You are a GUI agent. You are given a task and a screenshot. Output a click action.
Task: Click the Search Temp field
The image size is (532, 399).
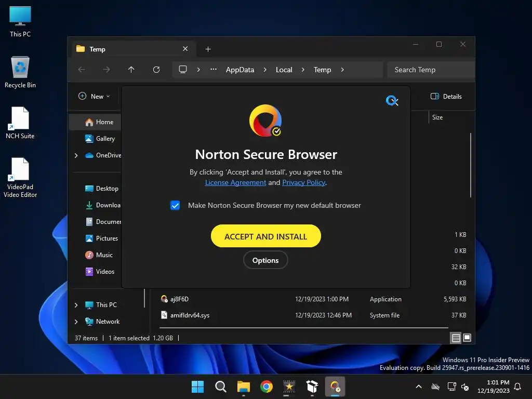pyautogui.click(x=431, y=70)
